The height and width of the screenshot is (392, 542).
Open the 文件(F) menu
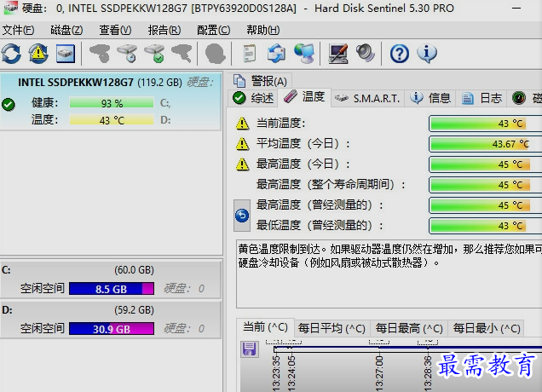pyautogui.click(x=18, y=31)
